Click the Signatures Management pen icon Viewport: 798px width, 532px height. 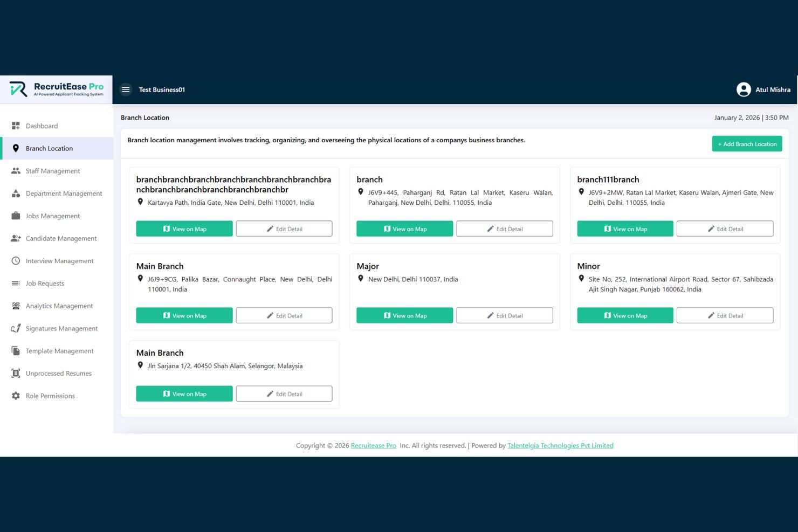tap(16, 328)
